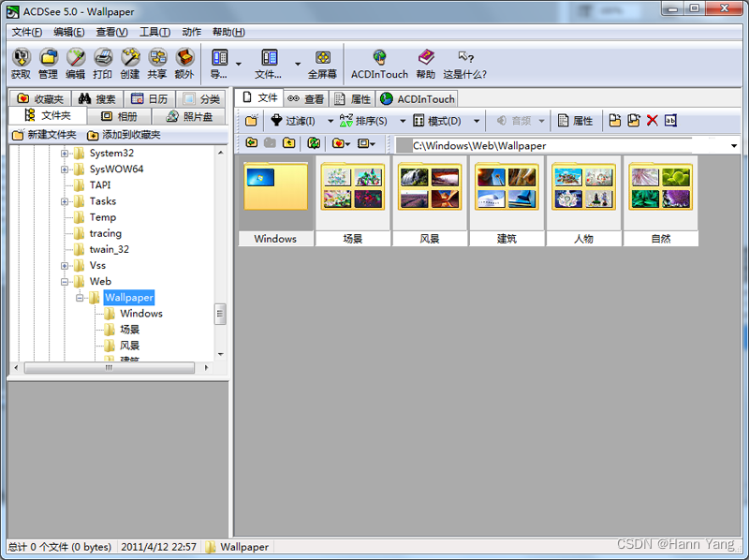749x560 pixels.
Task: Switch to the 查看 view tab
Action: tap(306, 99)
